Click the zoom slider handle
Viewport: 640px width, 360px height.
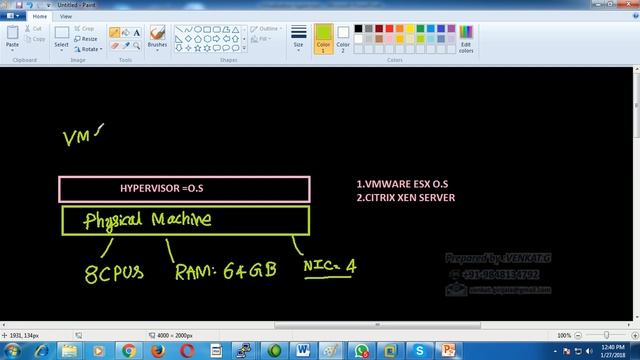pyautogui.click(x=606, y=335)
